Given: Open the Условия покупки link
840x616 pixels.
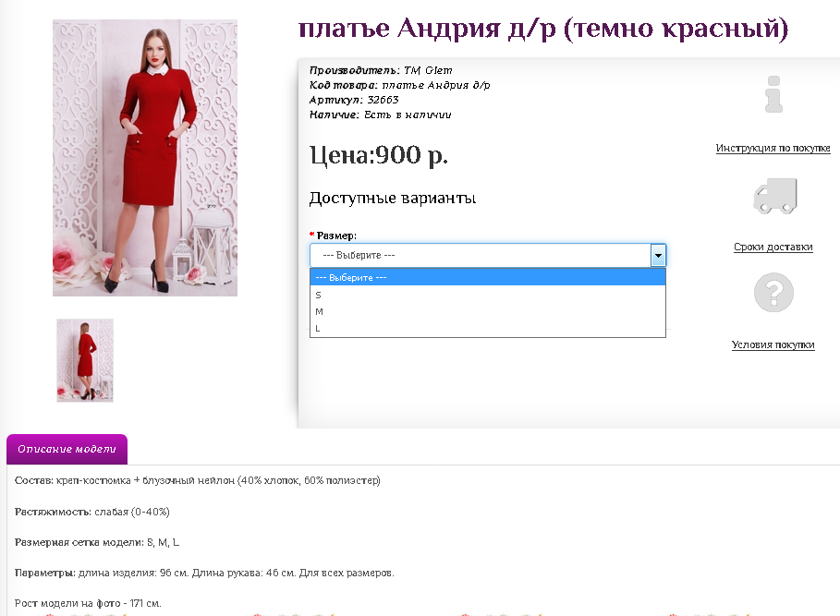Looking at the screenshot, I should click(x=773, y=344).
